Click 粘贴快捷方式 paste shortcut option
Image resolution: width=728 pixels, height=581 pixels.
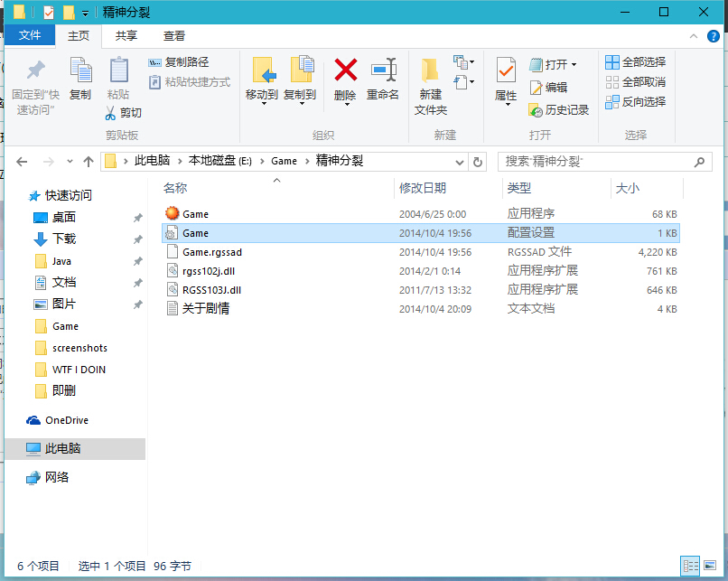190,82
